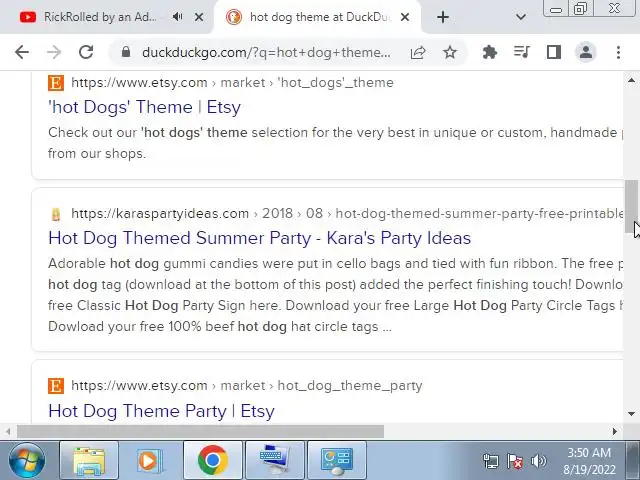
Task: Open Windows Media Player from taskbar
Action: tap(151, 460)
